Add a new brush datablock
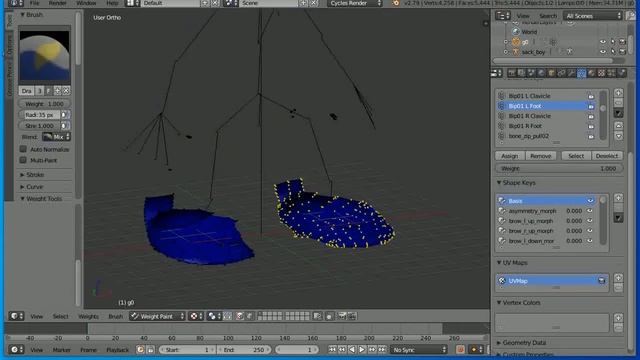The height and width of the screenshot is (360, 640). click(x=58, y=91)
